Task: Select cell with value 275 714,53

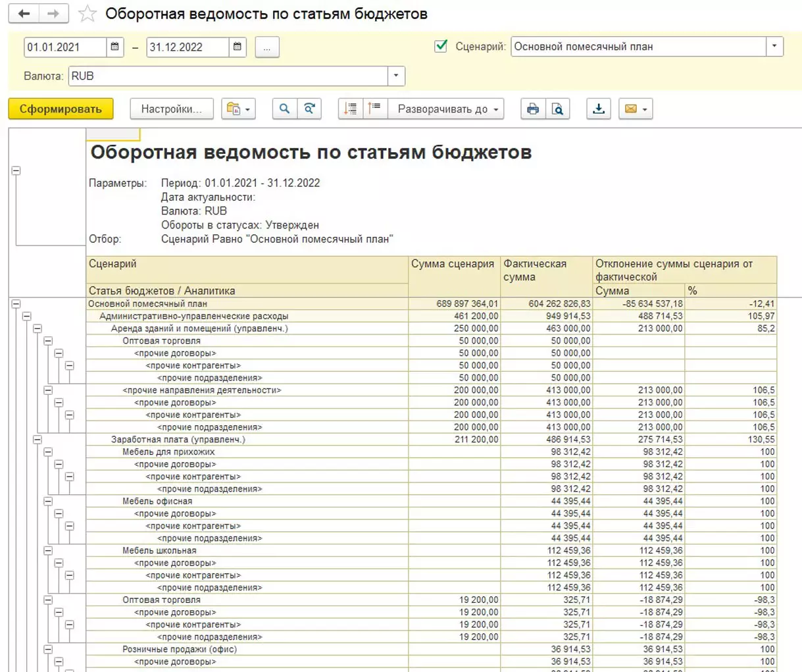Action: [x=639, y=440]
